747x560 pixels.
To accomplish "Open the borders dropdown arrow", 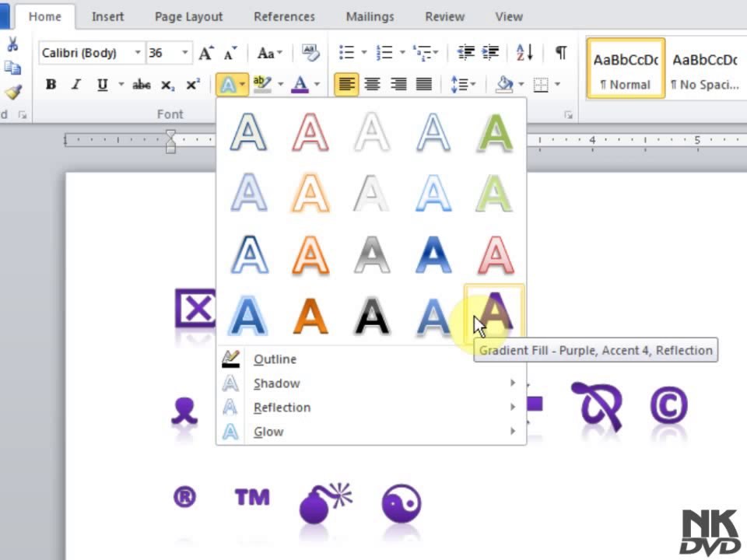I will 557,84.
